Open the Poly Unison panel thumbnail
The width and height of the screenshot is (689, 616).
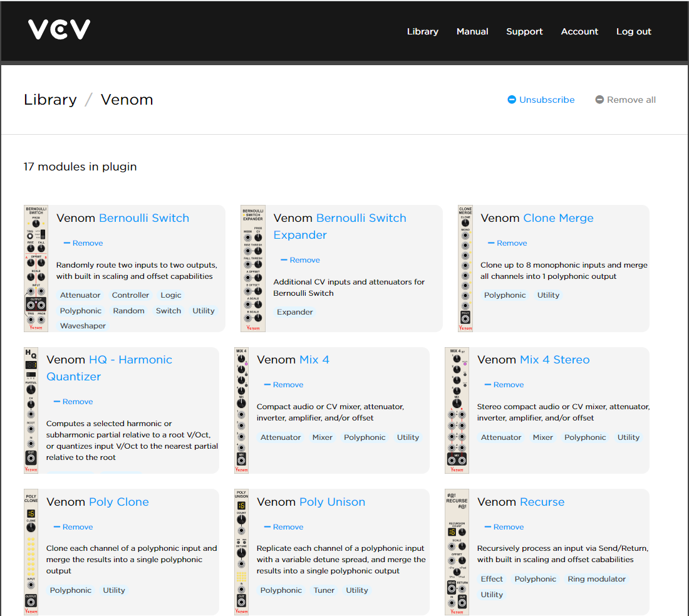[242, 552]
